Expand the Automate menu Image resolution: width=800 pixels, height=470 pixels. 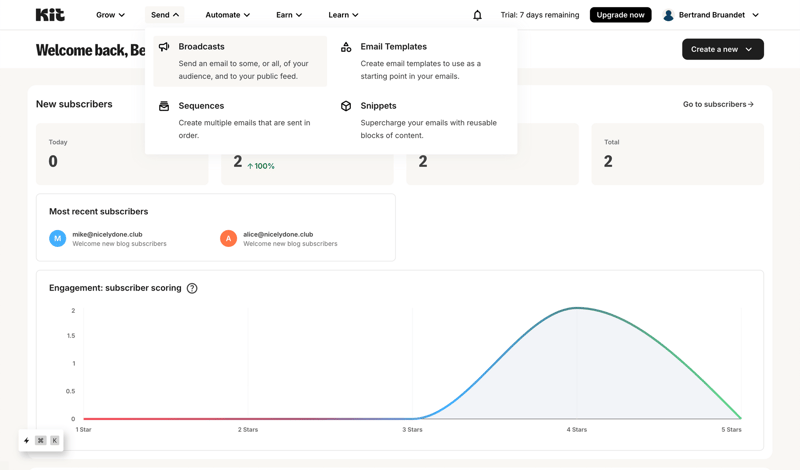click(228, 15)
